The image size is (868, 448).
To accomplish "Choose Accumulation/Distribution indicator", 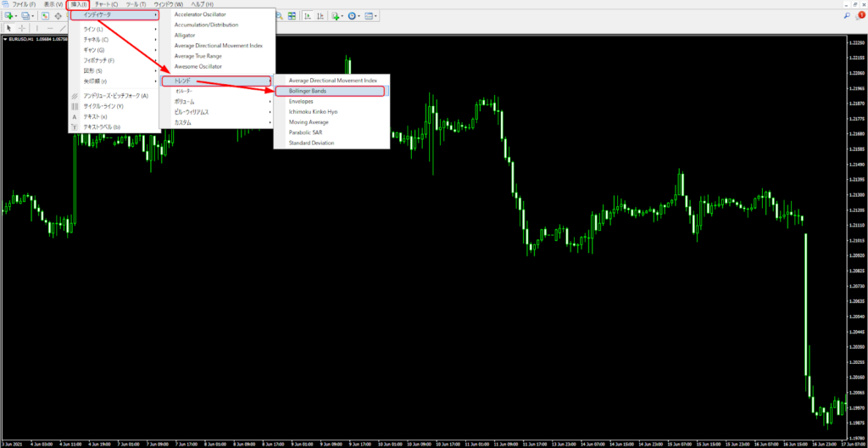I will coord(206,25).
